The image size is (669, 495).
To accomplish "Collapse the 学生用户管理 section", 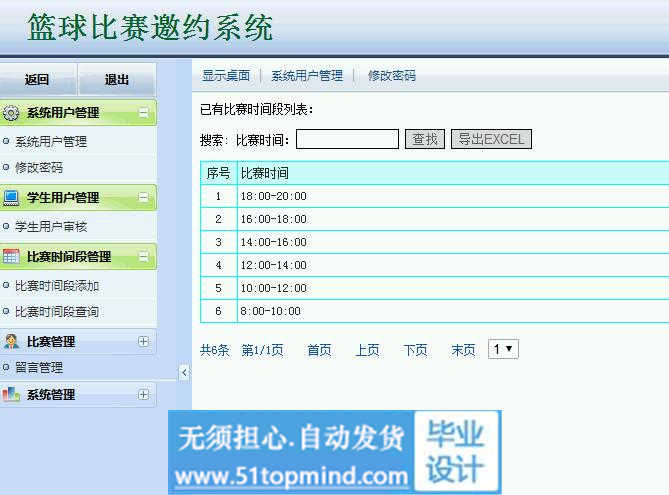I will pyautogui.click(x=143, y=198).
